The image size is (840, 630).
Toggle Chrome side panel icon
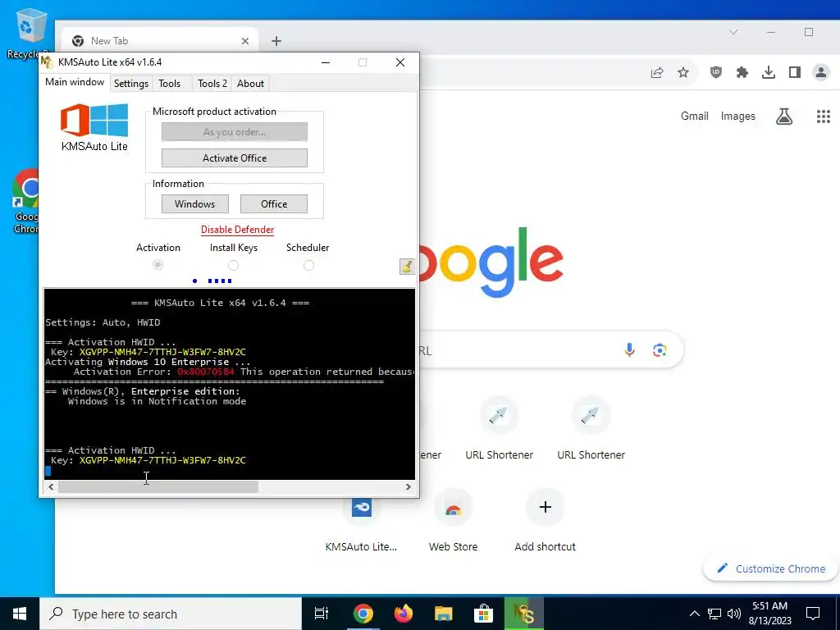pyautogui.click(x=794, y=72)
